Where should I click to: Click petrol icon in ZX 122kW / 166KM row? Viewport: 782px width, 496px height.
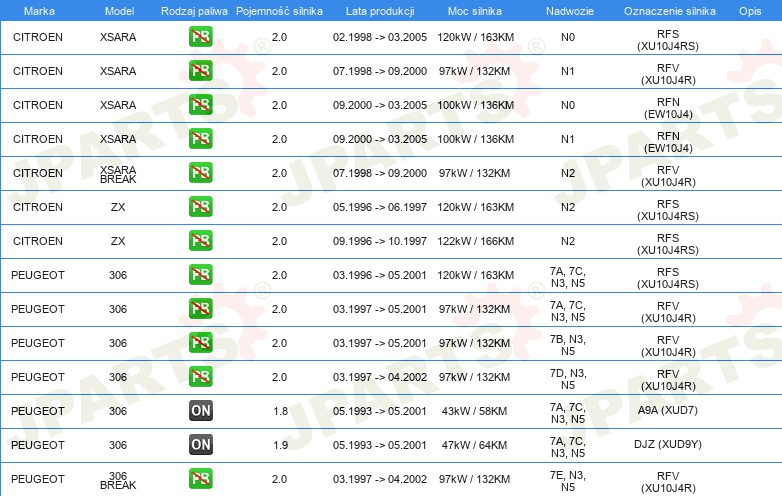tap(200, 241)
